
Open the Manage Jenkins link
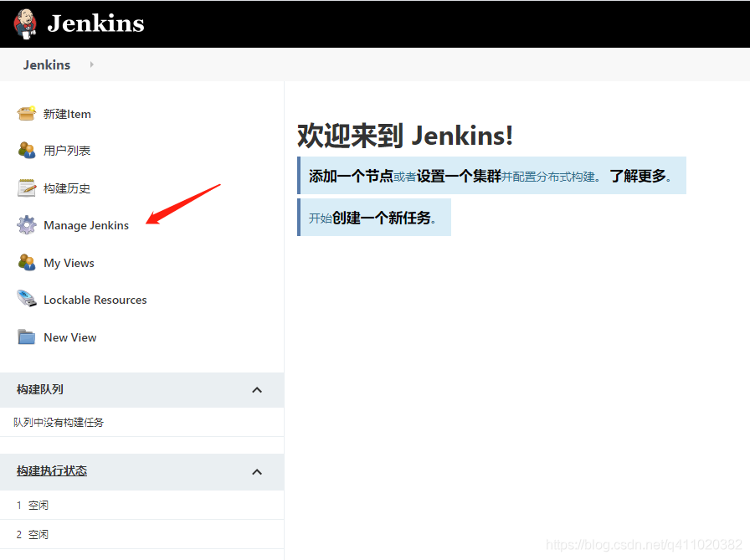86,225
